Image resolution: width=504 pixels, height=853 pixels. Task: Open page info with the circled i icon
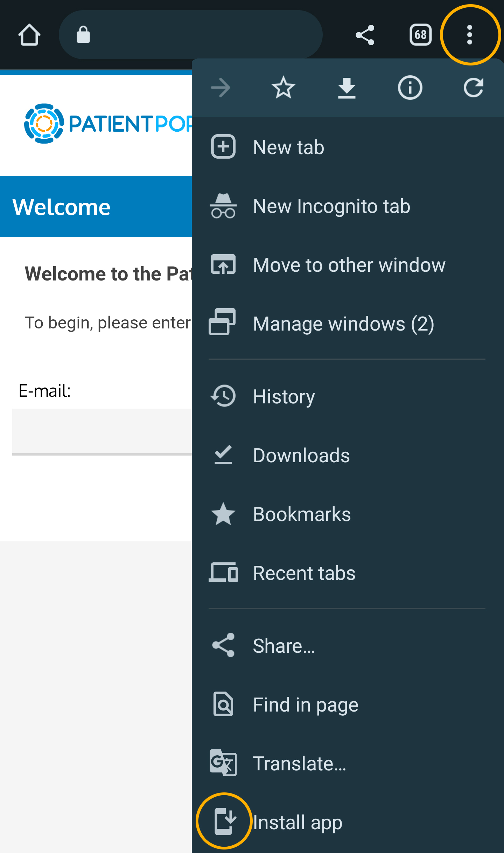pos(410,88)
